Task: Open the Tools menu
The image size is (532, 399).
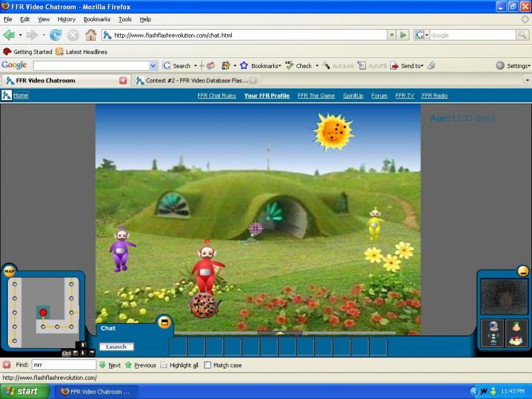Action: click(x=125, y=19)
